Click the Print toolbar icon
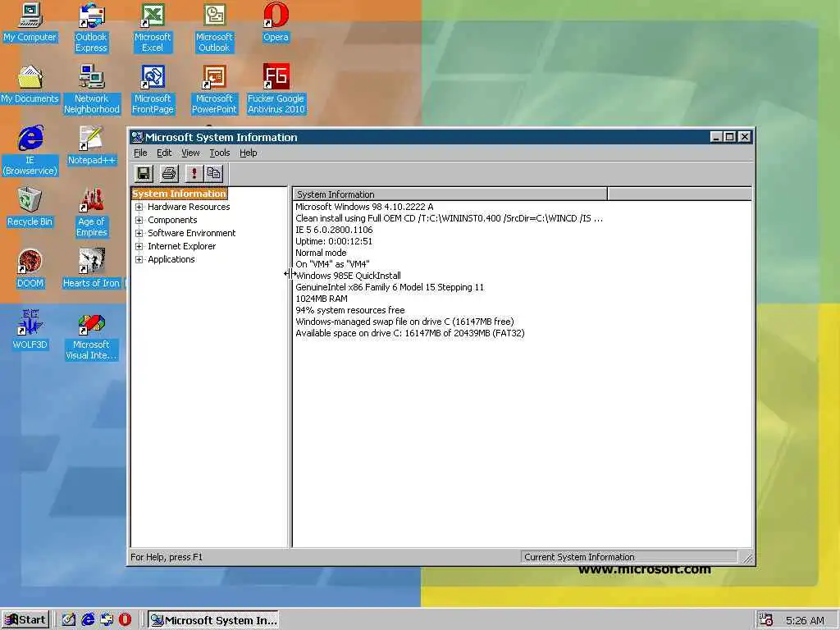840x630 pixels. tap(169, 174)
